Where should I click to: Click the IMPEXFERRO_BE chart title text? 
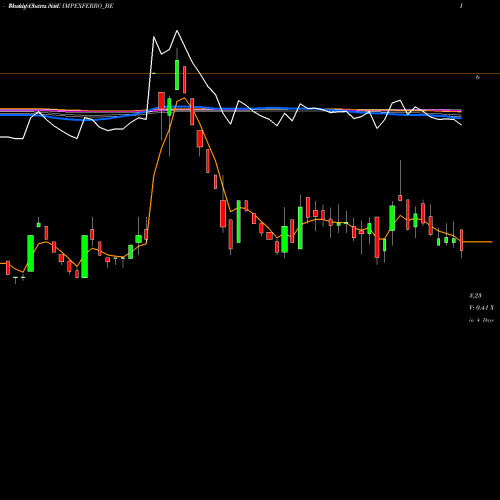coord(88,6)
